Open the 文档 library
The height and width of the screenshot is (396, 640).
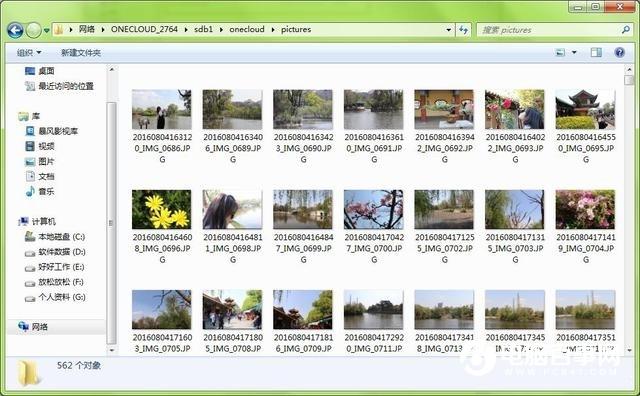(40, 176)
